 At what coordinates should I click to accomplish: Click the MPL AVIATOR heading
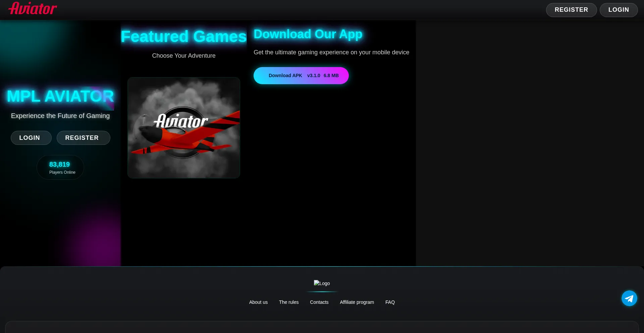point(60,96)
